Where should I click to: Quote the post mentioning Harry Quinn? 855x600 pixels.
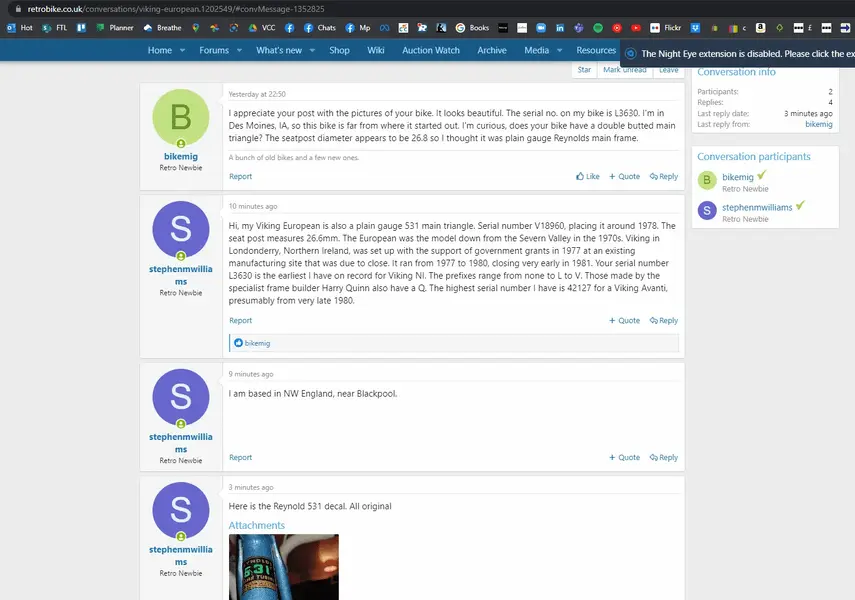(624, 321)
